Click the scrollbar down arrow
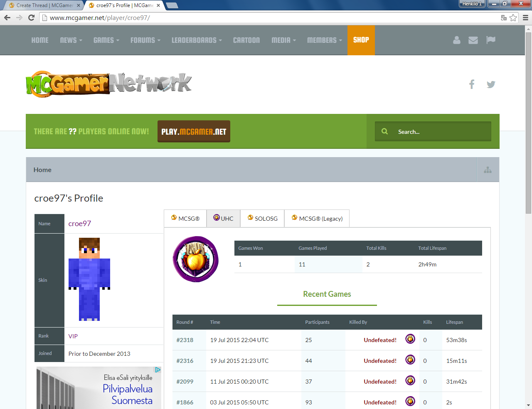This screenshot has height=409, width=532. point(528,405)
